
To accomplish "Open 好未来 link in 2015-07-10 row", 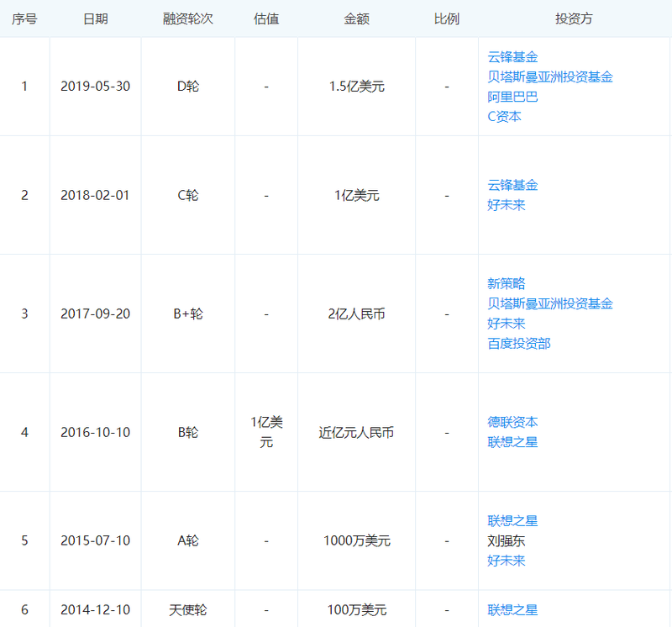I will tap(507, 561).
